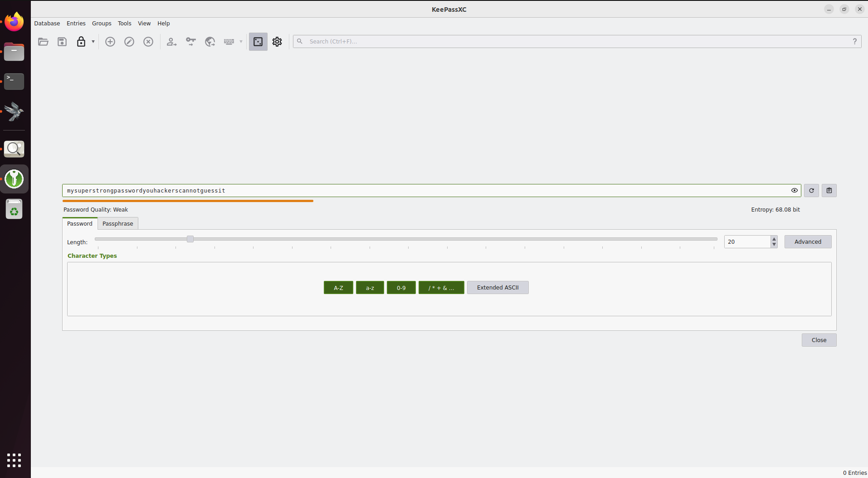Toggle password visibility with the eye icon
This screenshot has width=868, height=478.
[x=795, y=191]
